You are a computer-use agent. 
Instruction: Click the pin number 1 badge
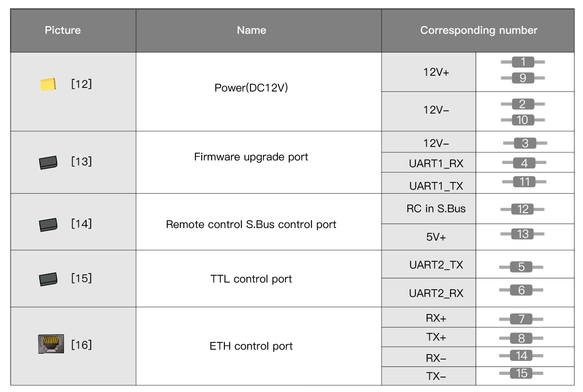click(x=523, y=62)
